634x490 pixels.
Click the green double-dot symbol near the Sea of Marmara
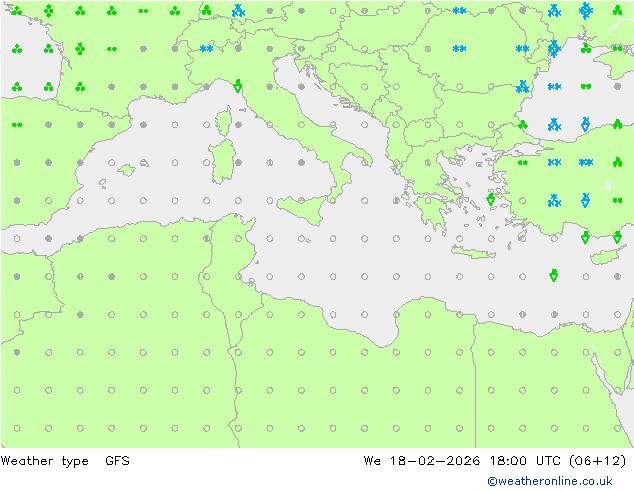(x=522, y=163)
